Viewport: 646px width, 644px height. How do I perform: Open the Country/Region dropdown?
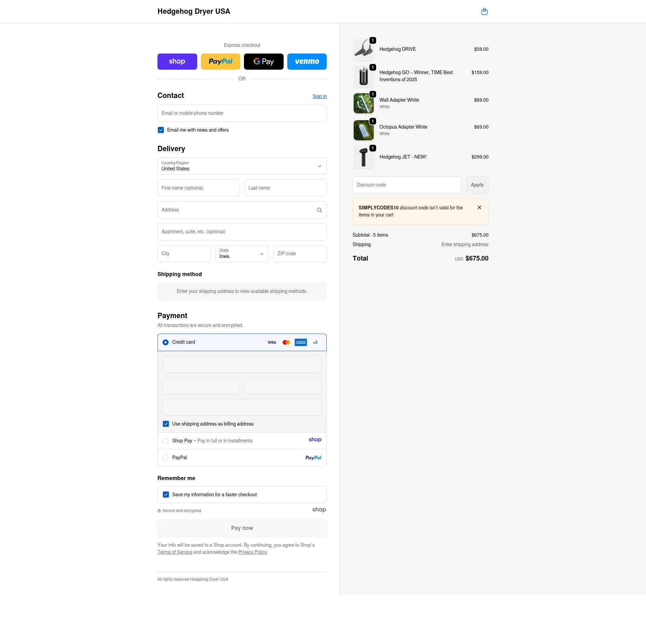tap(242, 166)
